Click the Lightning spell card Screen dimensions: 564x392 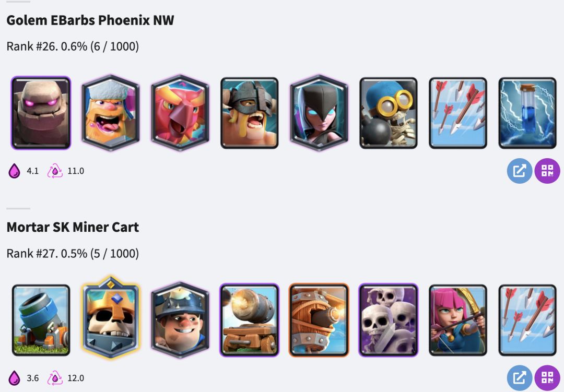(x=527, y=113)
